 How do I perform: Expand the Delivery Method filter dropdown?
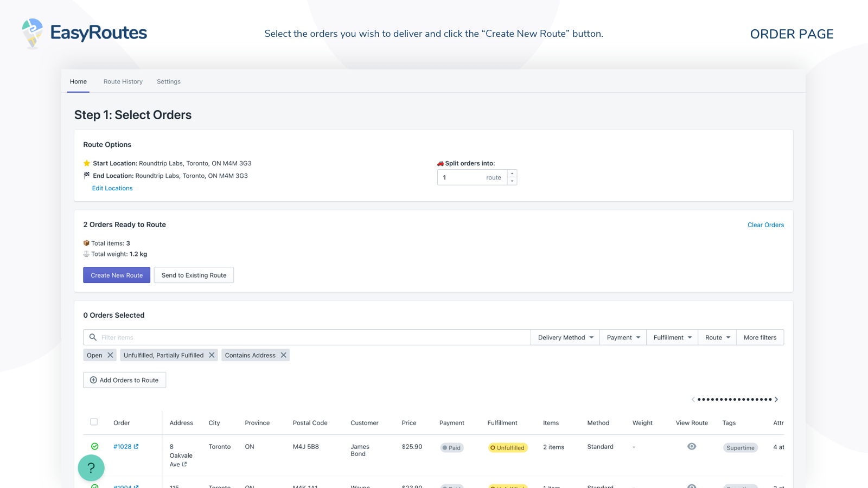(x=565, y=337)
